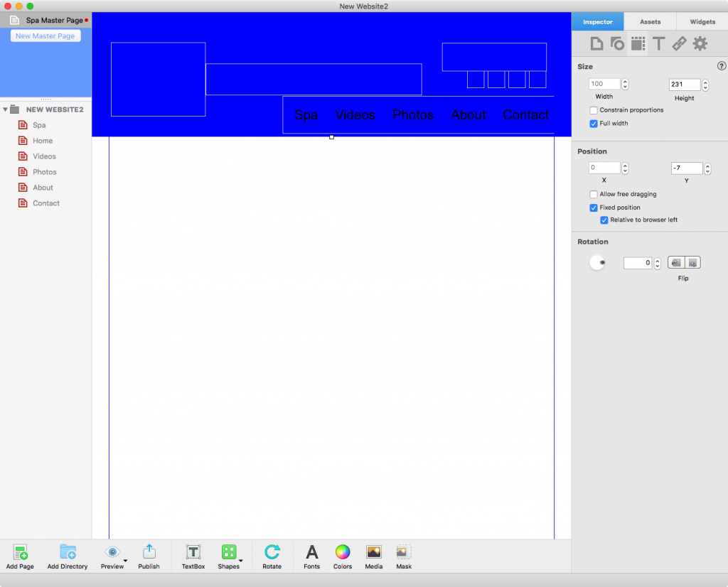
Task: Open the Page inspector document icon
Action: (x=596, y=43)
